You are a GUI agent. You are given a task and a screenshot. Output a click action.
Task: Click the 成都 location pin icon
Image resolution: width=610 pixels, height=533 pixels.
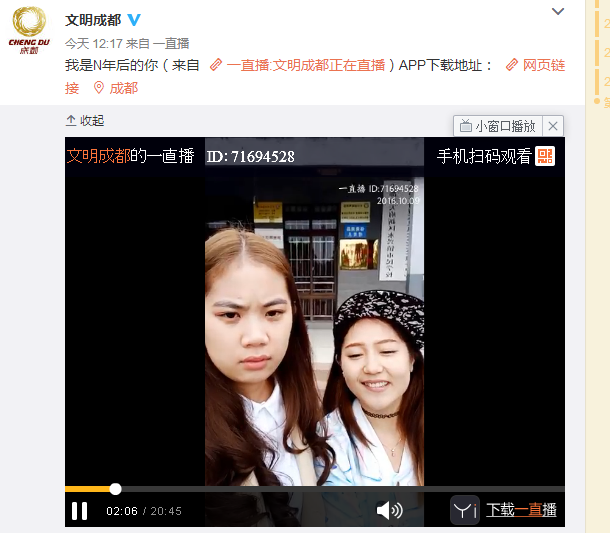tap(99, 88)
